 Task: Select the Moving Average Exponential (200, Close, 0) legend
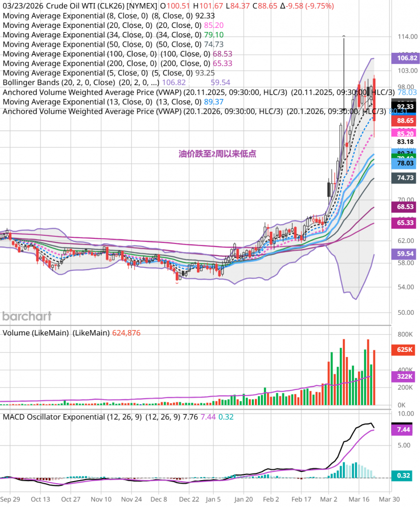pos(80,63)
